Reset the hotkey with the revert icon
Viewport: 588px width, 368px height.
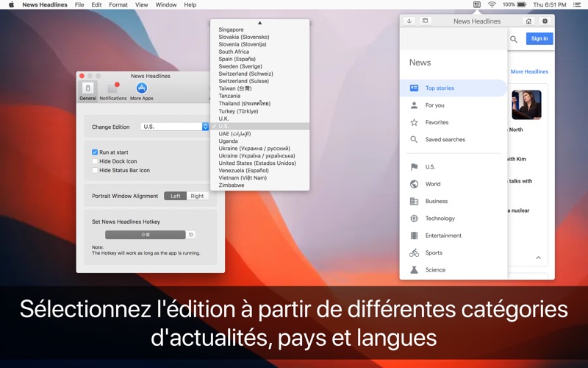(191, 235)
